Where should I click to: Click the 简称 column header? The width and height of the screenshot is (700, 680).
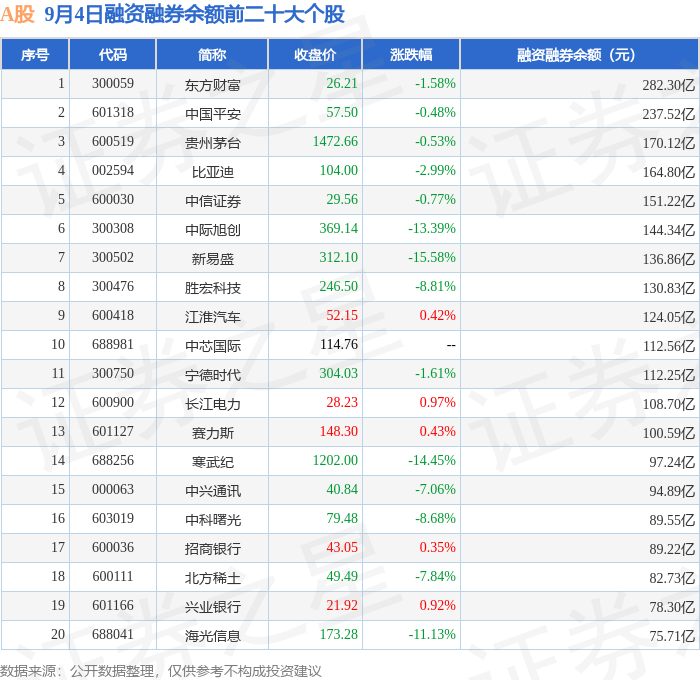(212, 54)
